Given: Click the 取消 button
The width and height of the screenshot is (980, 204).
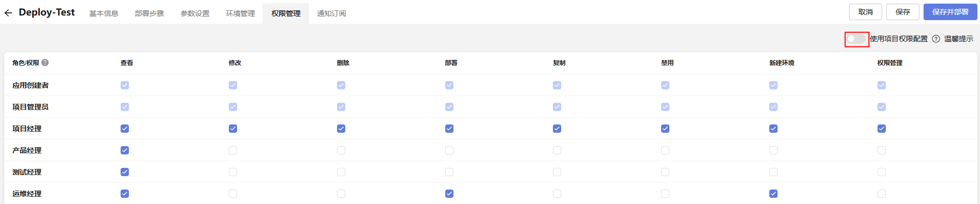Looking at the screenshot, I should coord(866,12).
